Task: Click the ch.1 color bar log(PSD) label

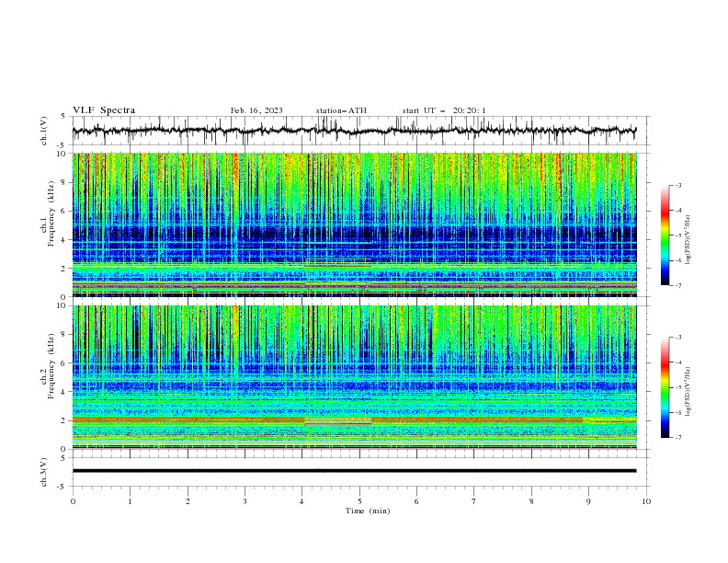Action: (688, 240)
